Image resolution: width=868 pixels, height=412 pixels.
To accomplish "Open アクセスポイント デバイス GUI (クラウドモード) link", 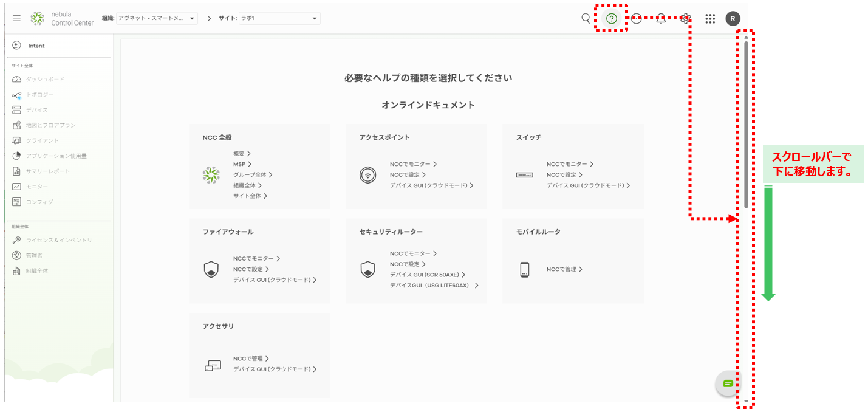I will click(x=431, y=185).
